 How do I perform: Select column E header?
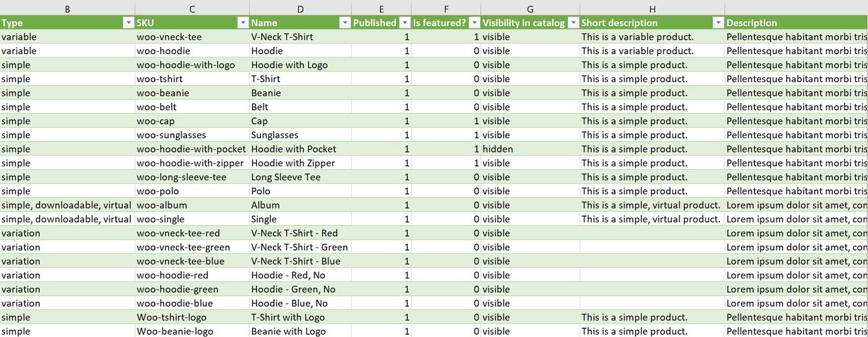coord(381,8)
